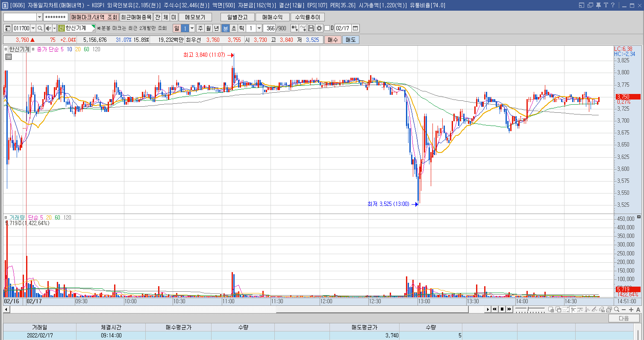Click the candle count field showing 366
The height and width of the screenshot is (340, 644).
270,28
